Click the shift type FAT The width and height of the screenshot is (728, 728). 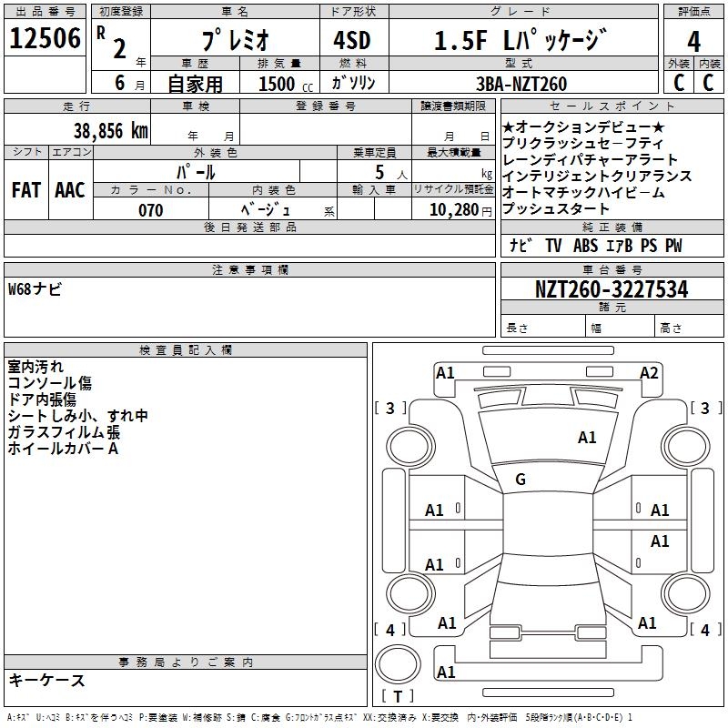26,190
